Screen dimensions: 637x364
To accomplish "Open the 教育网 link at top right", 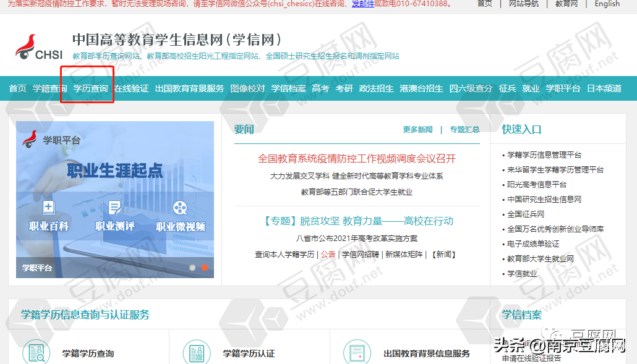I will tap(566, 4).
